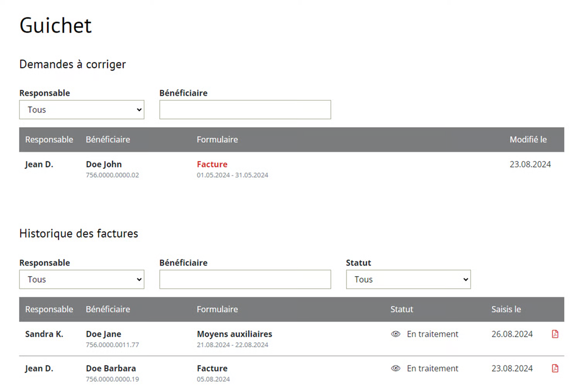
Task: Focus Bénéficiaire field in Demandes à corriger
Action: click(245, 110)
